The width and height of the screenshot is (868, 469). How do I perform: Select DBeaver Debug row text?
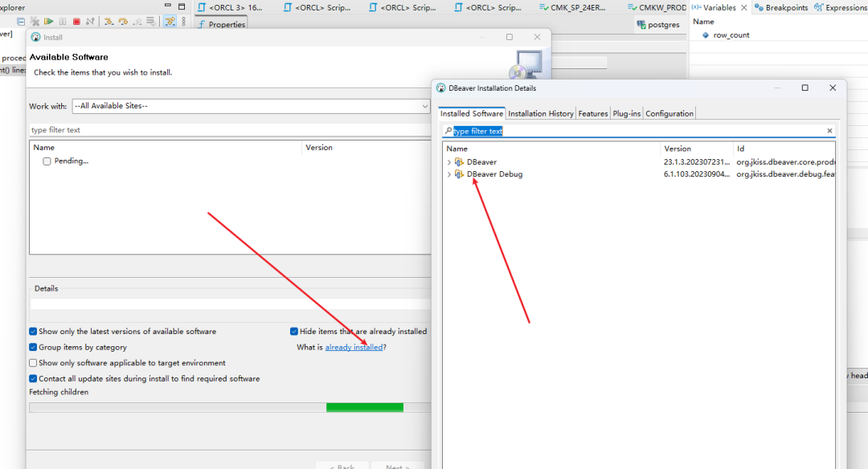(x=494, y=174)
